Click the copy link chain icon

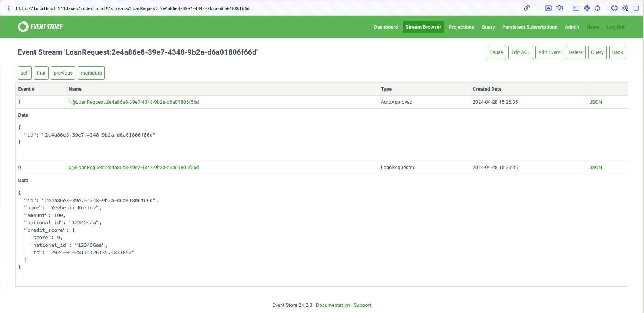pyautogui.click(x=527, y=8)
